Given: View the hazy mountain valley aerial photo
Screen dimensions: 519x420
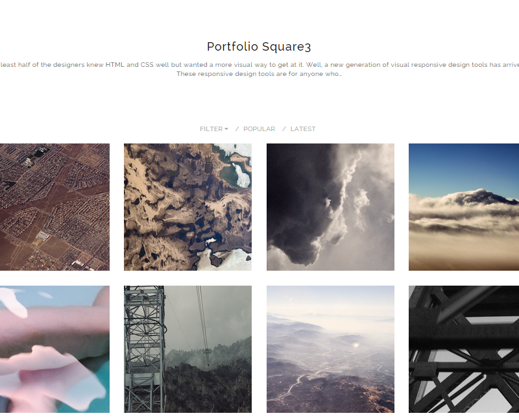Looking at the screenshot, I should pyautogui.click(x=330, y=349).
